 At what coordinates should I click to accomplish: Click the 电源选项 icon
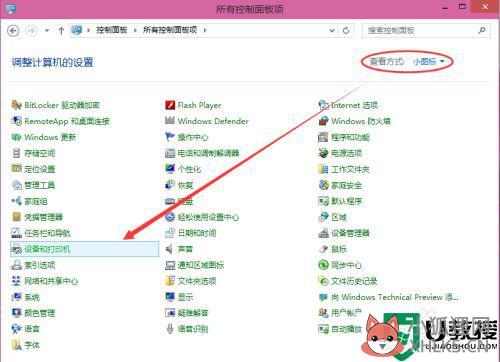[323, 153]
